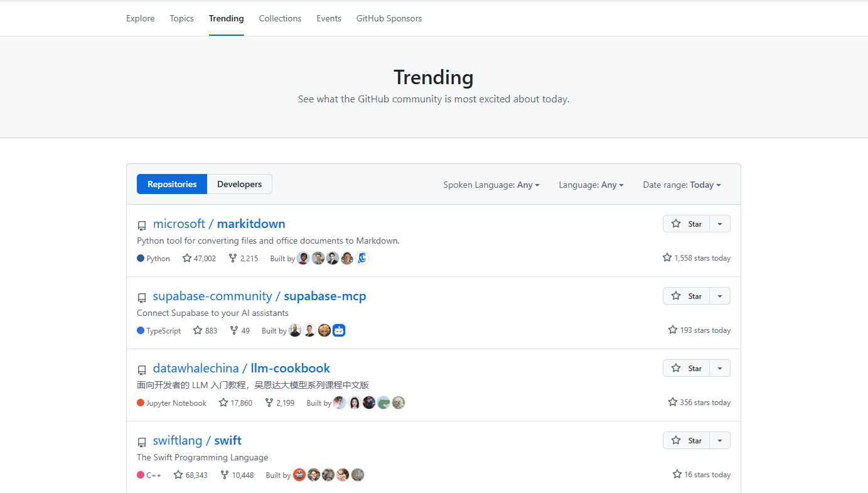This screenshot has height=493, width=868.
Task: Open the Star dropdown arrow for swiftlang/swift
Action: 720,440
